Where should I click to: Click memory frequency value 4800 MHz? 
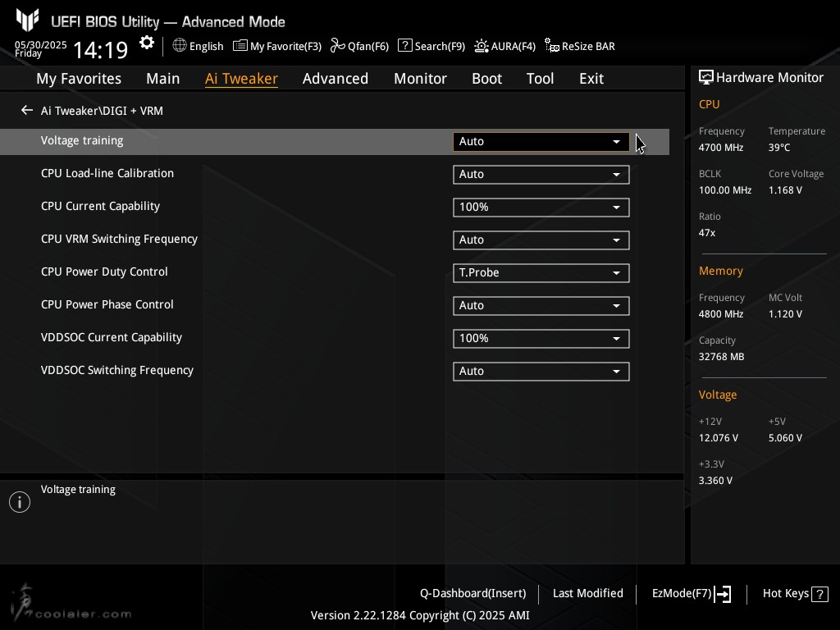(720, 314)
